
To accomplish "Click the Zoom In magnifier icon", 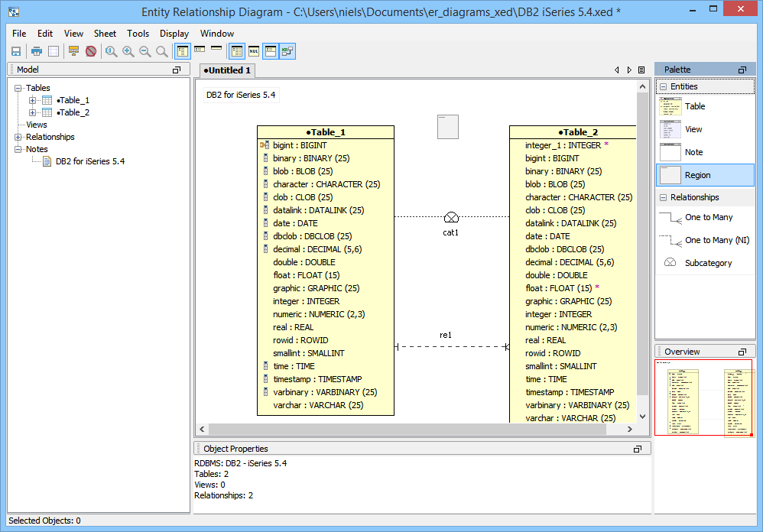I will tap(128, 51).
